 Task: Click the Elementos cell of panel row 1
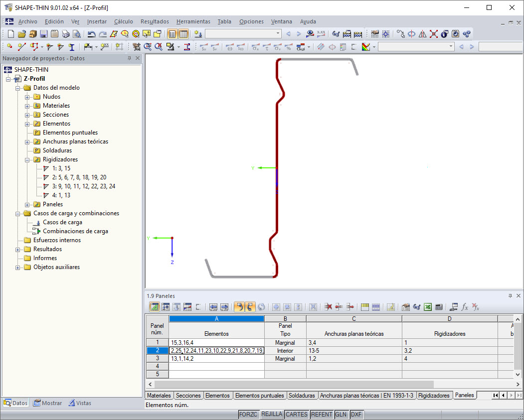[x=216, y=343]
